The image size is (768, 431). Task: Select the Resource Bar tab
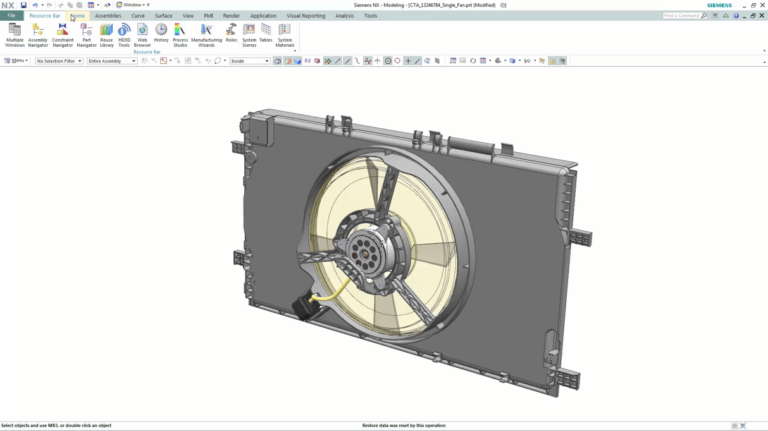[x=45, y=16]
